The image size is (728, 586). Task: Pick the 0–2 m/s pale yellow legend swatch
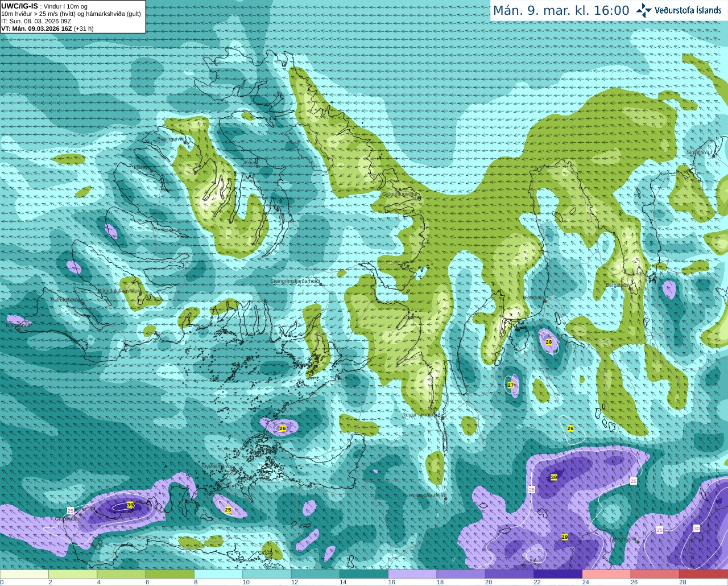coord(24,574)
